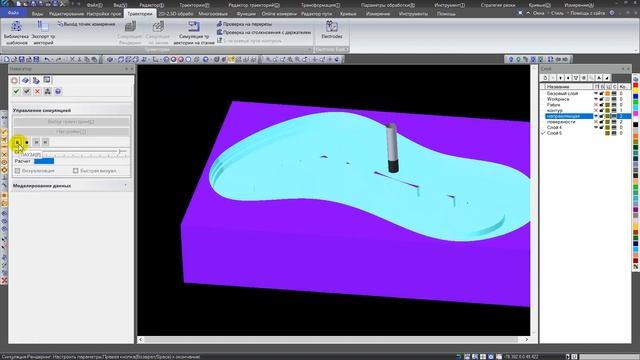Show the hidden контур layer

coord(596,111)
